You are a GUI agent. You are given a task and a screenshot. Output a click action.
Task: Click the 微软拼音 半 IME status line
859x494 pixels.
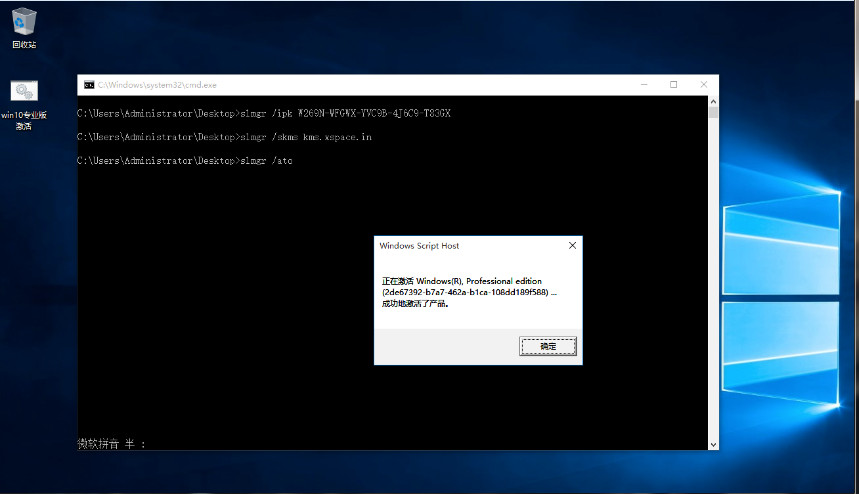(x=112, y=444)
